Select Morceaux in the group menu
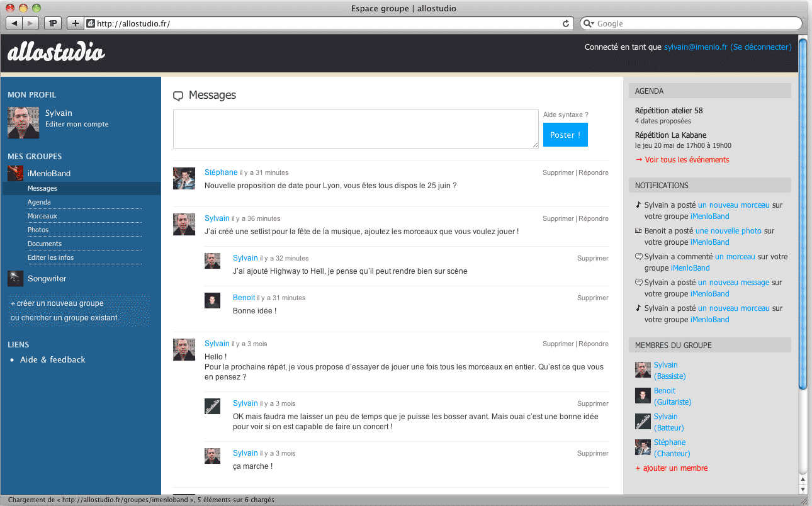This screenshot has width=812, height=506. [42, 216]
